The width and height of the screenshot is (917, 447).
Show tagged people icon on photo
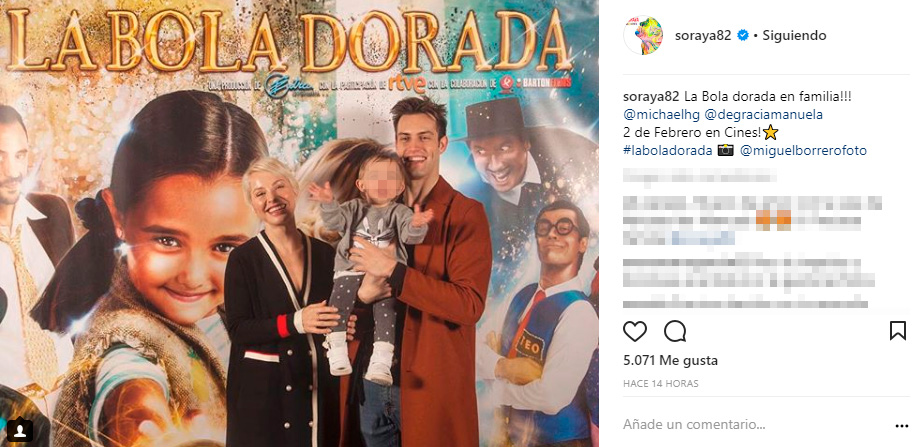(21, 431)
